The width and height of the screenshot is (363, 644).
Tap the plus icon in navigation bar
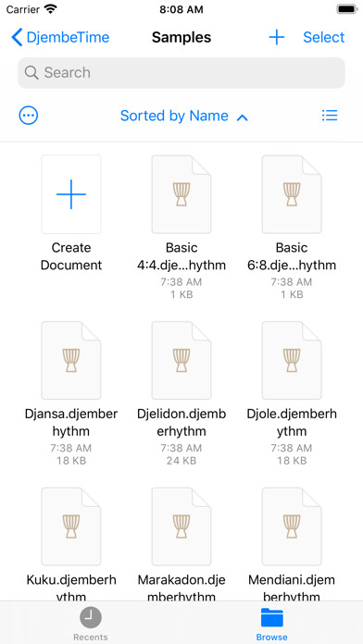[x=277, y=37]
